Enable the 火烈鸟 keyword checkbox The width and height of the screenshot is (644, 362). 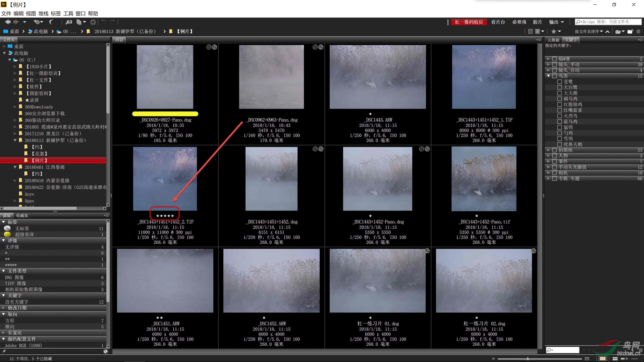(559, 116)
